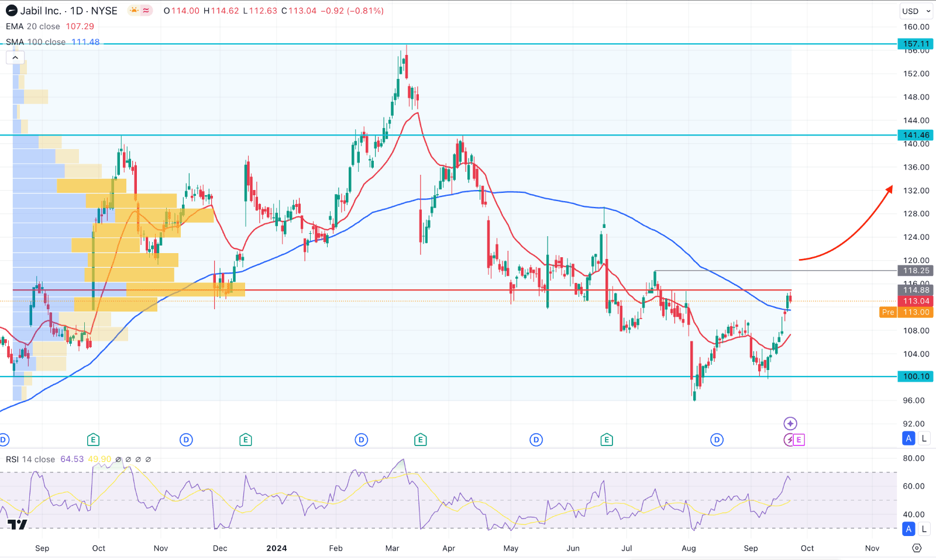Click the yellow RSI average value 49.90
This screenshot has height=560, width=936.
pos(99,459)
